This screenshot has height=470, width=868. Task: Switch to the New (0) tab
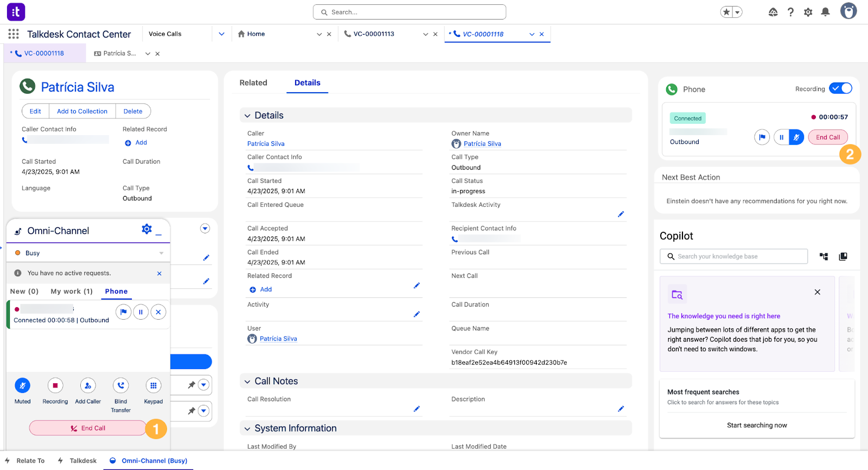(x=24, y=291)
